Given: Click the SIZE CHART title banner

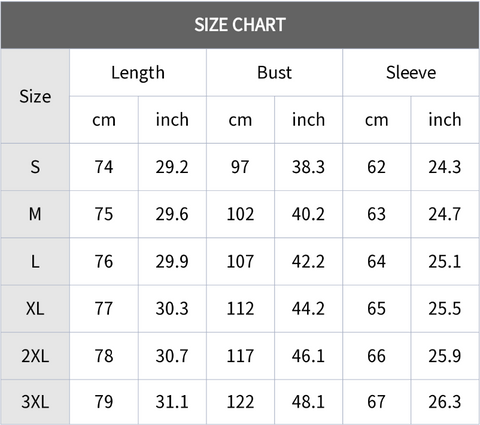Looking at the screenshot, I should [240, 25].
